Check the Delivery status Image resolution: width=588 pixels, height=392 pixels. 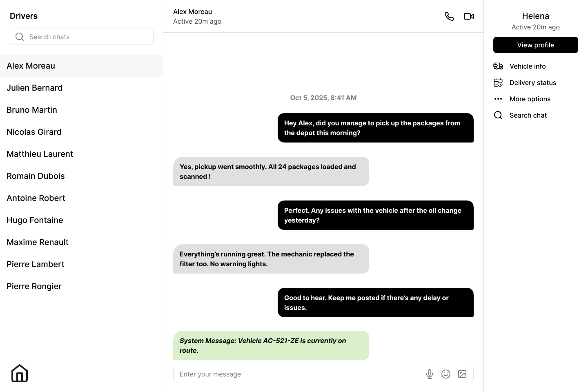(x=533, y=82)
